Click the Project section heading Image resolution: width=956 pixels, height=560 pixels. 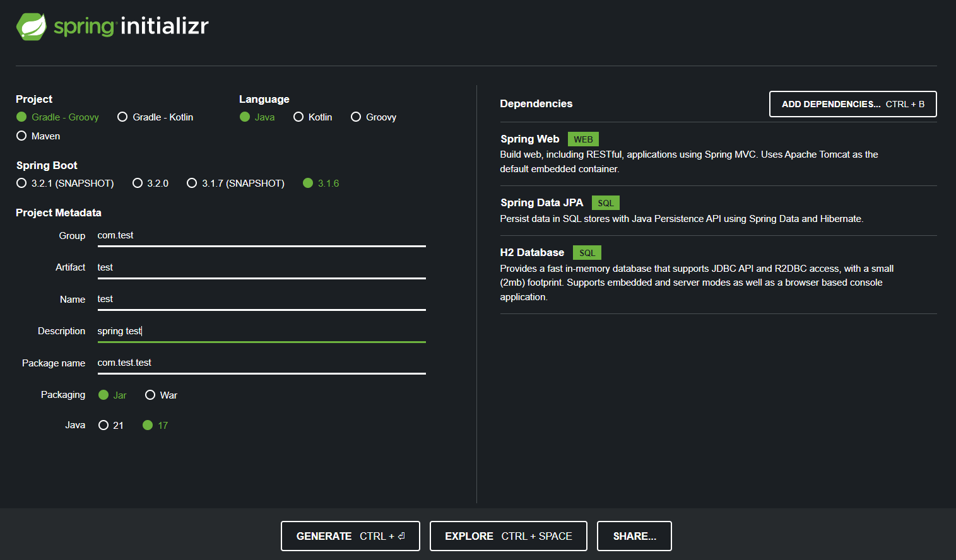[x=34, y=100]
